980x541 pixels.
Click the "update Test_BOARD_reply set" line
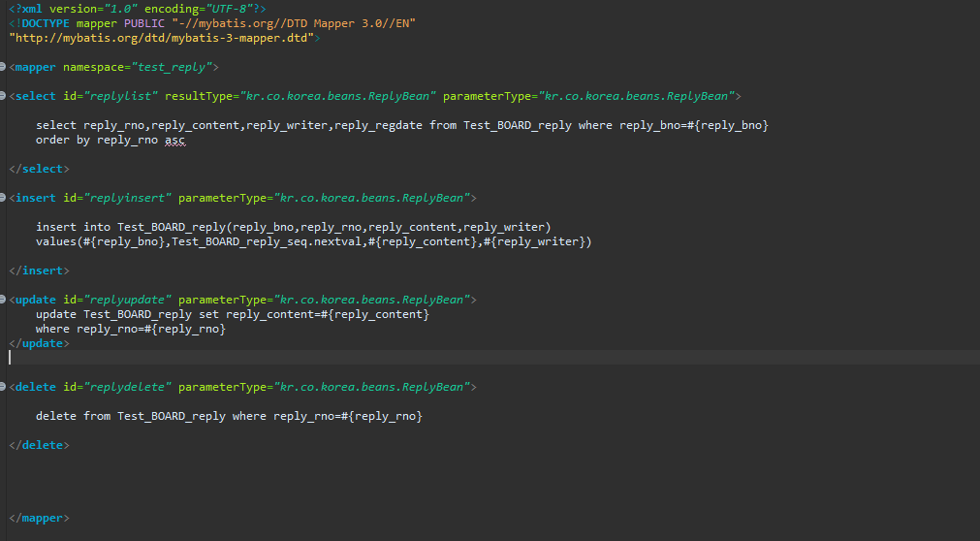pyautogui.click(x=233, y=314)
